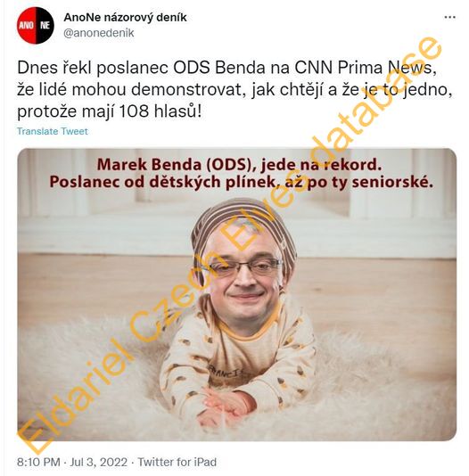Click the Marek Benda (ODS) caption line
Viewport: 469px width, 476px height.
pyautogui.click(x=239, y=165)
